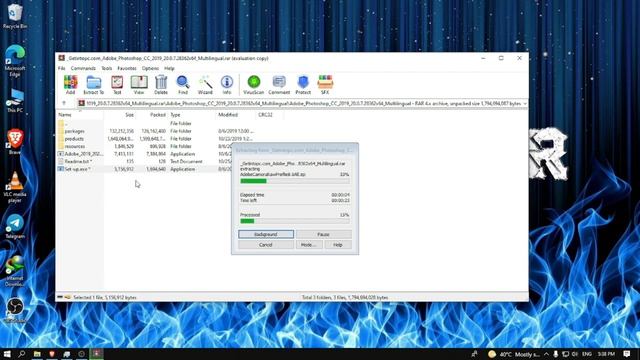Open the Help menu
The height and width of the screenshot is (360, 640).
point(169,68)
